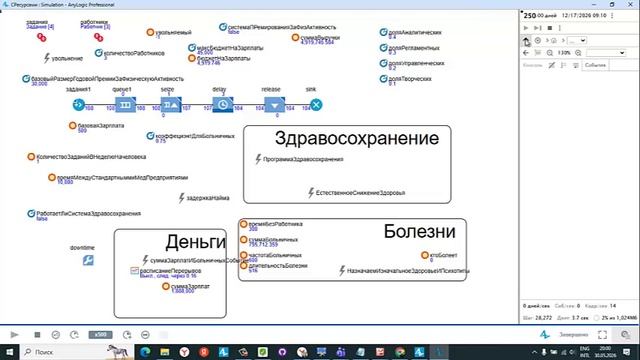The height and width of the screenshot is (360, 640).
Task: Click the sink block icon
Action: 316,105
